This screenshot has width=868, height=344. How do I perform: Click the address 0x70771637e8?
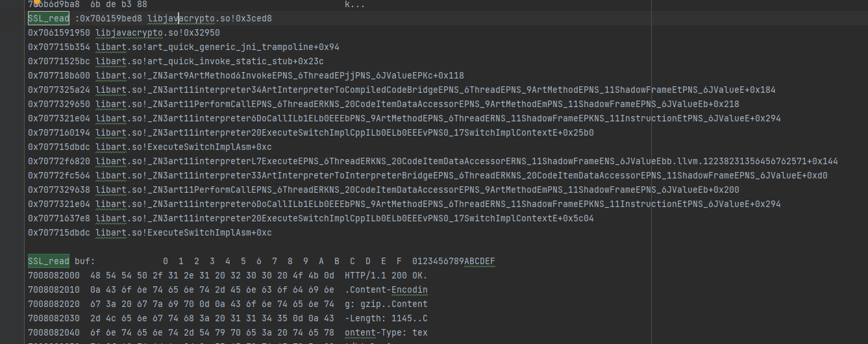tap(59, 218)
